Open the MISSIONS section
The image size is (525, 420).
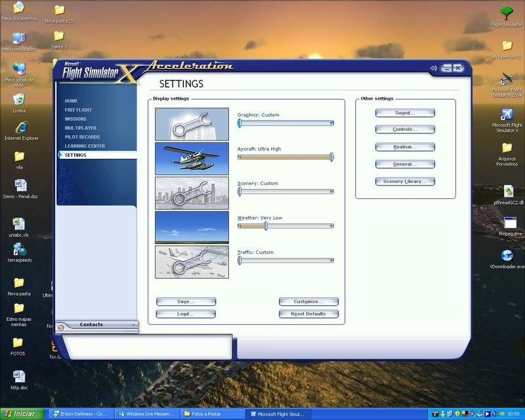tap(75, 119)
